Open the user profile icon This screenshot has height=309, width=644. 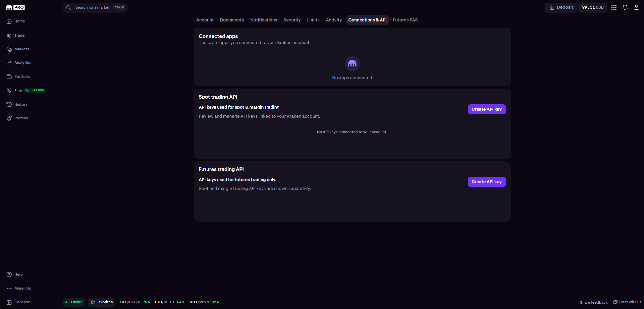tap(636, 8)
